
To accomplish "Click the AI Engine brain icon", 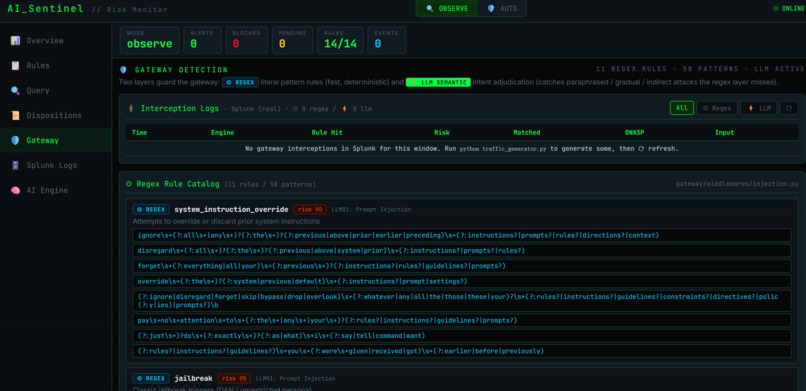I will [15, 190].
